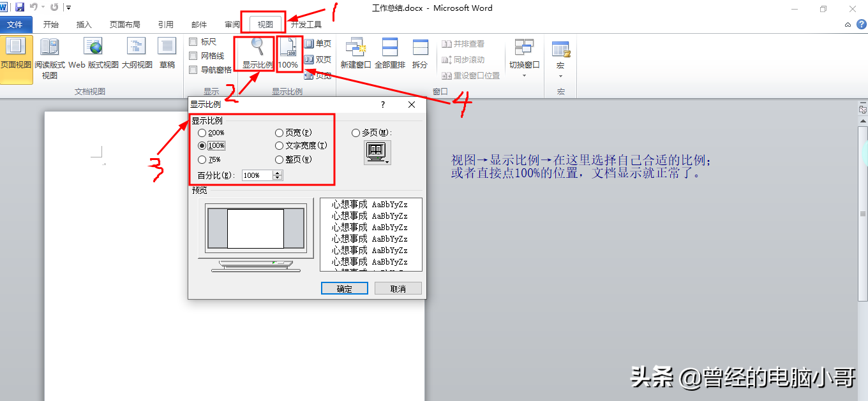Viewport: 868px width, 401px height.
Task: Click the Word application icon in title bar
Action: 4,8
